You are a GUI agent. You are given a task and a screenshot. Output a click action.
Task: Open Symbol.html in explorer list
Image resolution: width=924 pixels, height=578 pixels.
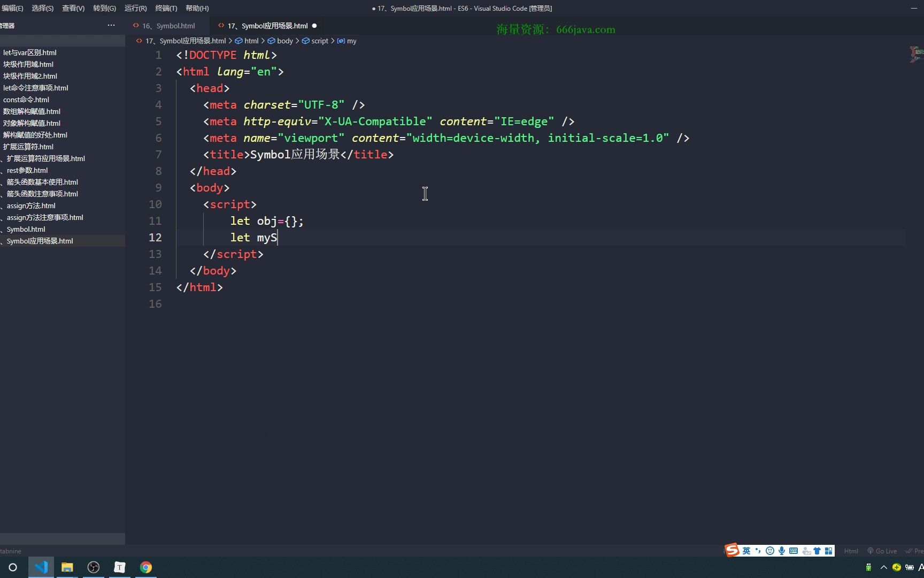pyautogui.click(x=63, y=229)
